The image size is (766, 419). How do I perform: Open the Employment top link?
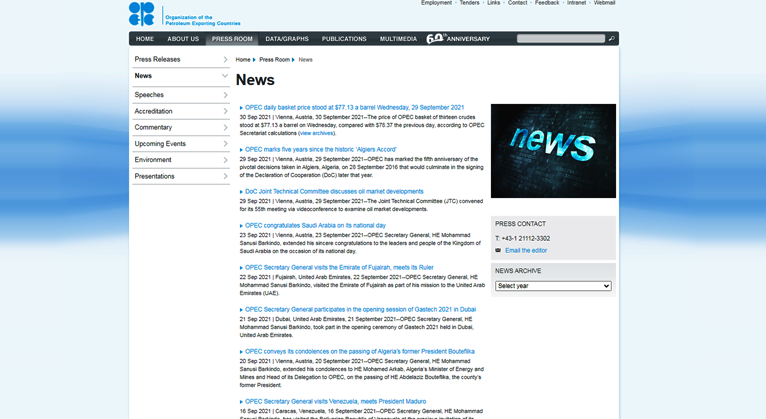(x=436, y=3)
